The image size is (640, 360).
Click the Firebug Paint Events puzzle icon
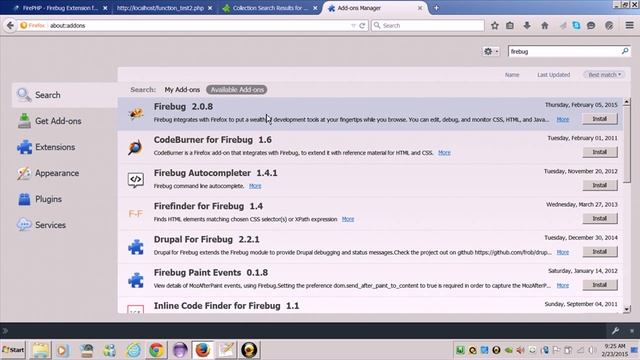pyautogui.click(x=136, y=280)
